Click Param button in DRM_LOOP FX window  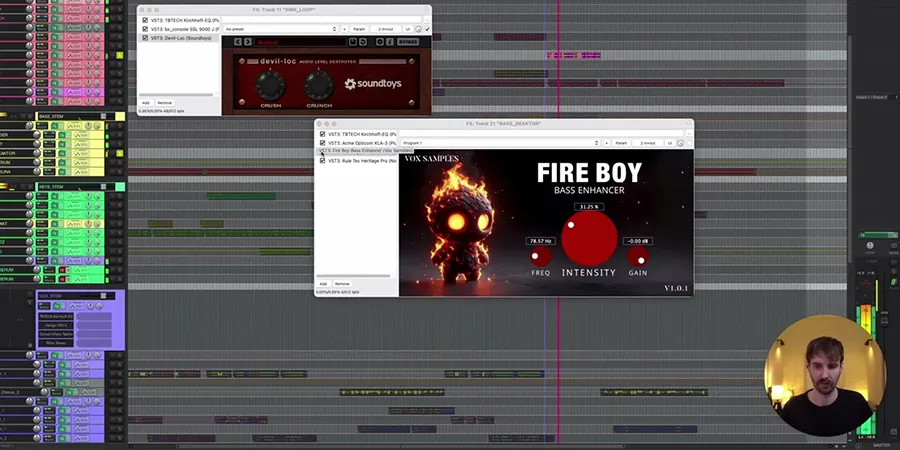point(359,29)
